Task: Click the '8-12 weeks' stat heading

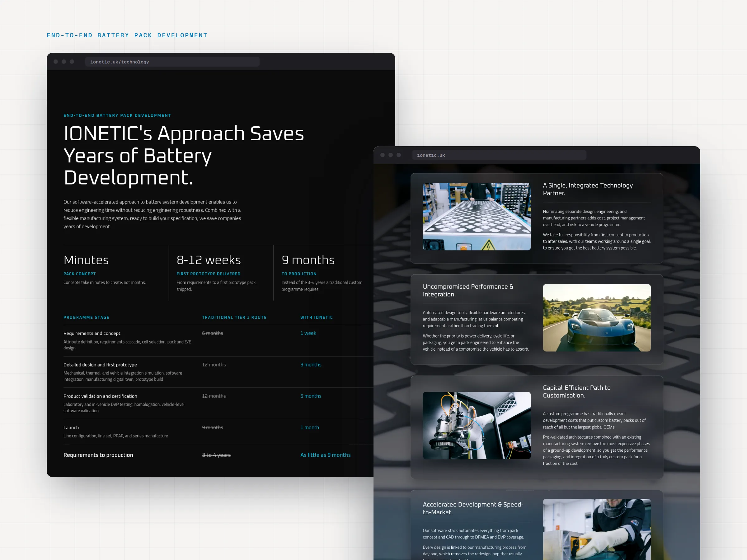Action: [x=209, y=260]
